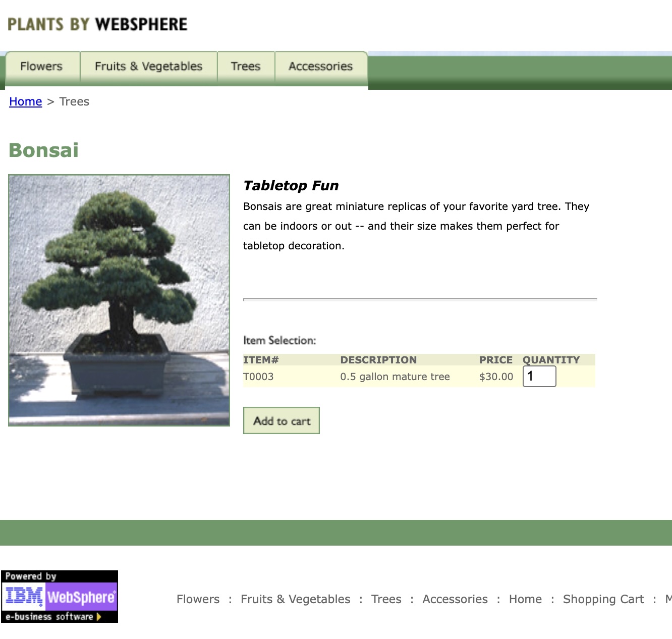Go to the Accessories tab
672x639 pixels.
pos(320,67)
